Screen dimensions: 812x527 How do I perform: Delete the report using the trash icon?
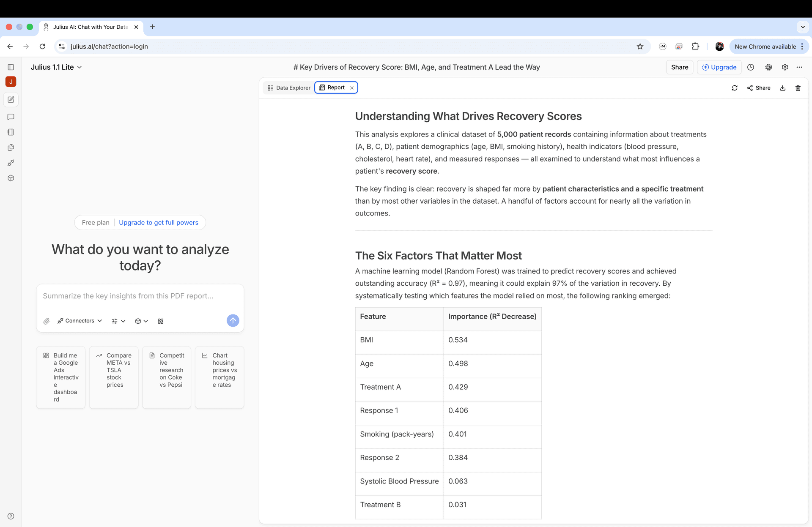pos(798,88)
